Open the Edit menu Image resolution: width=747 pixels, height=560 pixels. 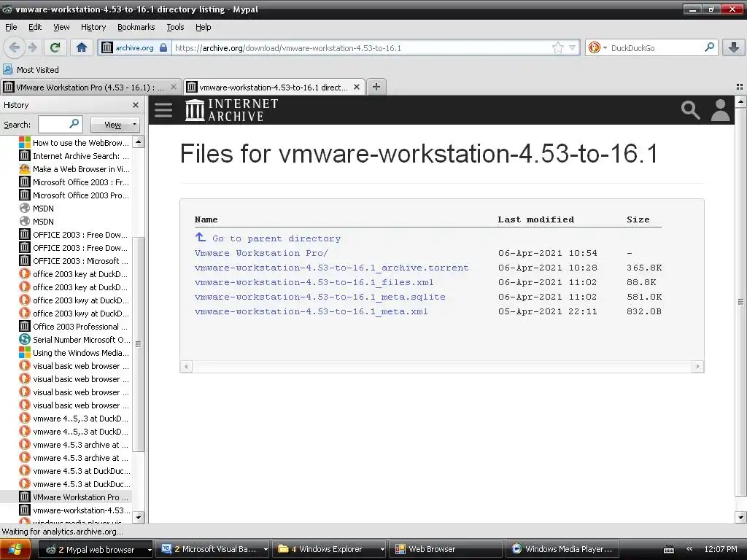[35, 27]
